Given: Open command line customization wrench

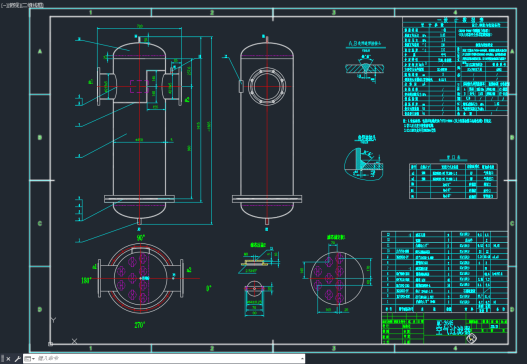Looking at the screenshot, I should [x=17, y=359].
